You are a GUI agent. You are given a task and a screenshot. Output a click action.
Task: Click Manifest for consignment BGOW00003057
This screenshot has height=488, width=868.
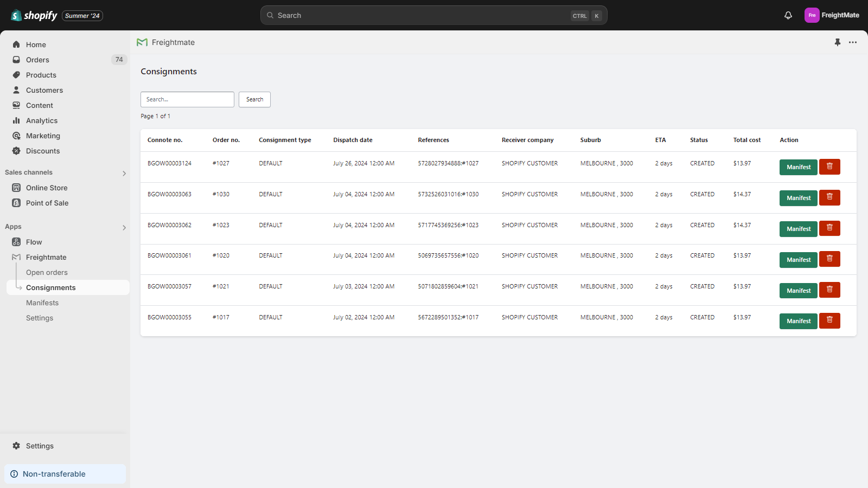click(798, 291)
